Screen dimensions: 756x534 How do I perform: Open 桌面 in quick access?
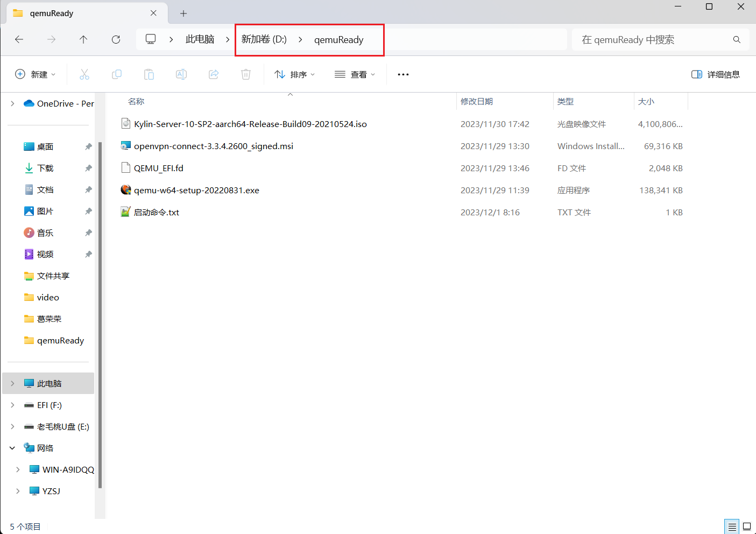pos(45,146)
